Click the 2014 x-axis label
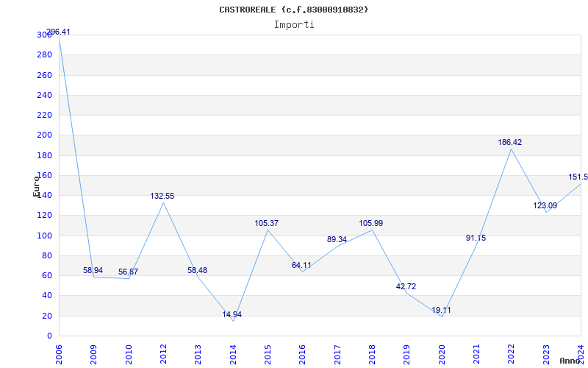The image size is (588, 368). tap(233, 355)
